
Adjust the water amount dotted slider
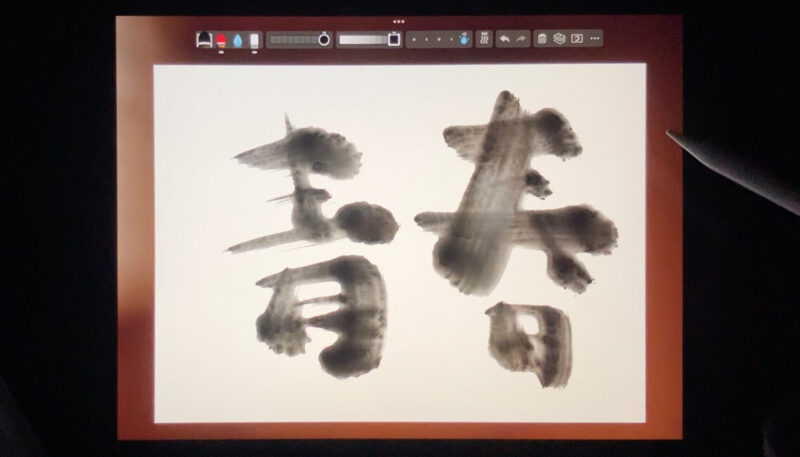(439, 39)
